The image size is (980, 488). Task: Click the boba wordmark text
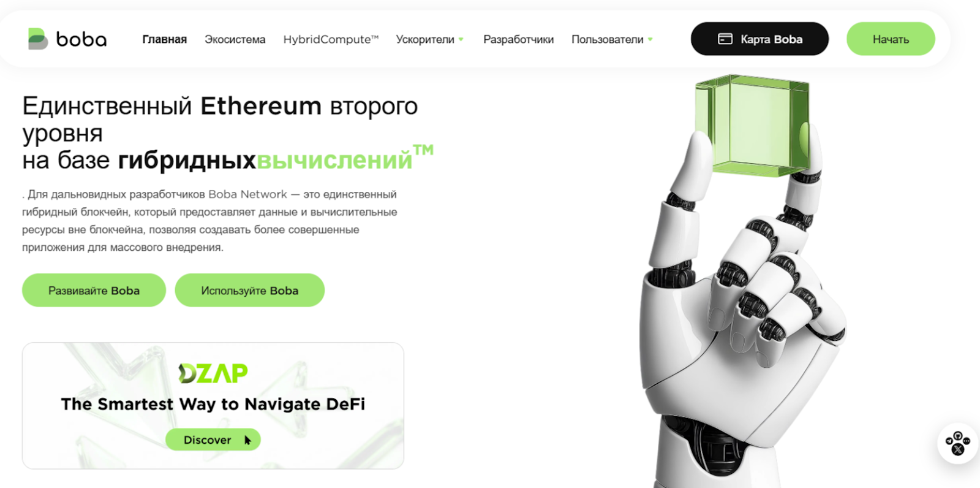click(x=81, y=39)
